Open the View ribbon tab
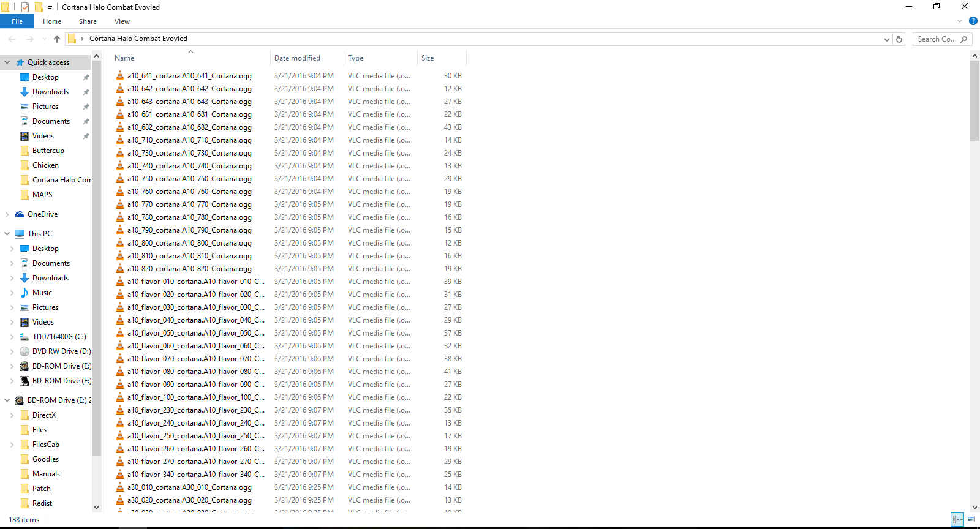Image resolution: width=980 pixels, height=529 pixels. 122,21
